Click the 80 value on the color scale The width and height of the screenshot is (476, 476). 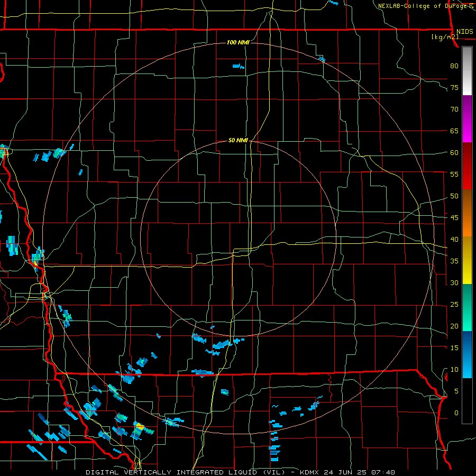(x=454, y=66)
